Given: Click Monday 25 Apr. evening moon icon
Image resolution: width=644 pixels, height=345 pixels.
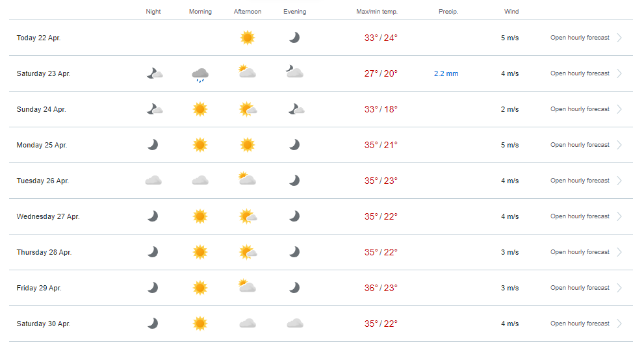Looking at the screenshot, I should (294, 145).
